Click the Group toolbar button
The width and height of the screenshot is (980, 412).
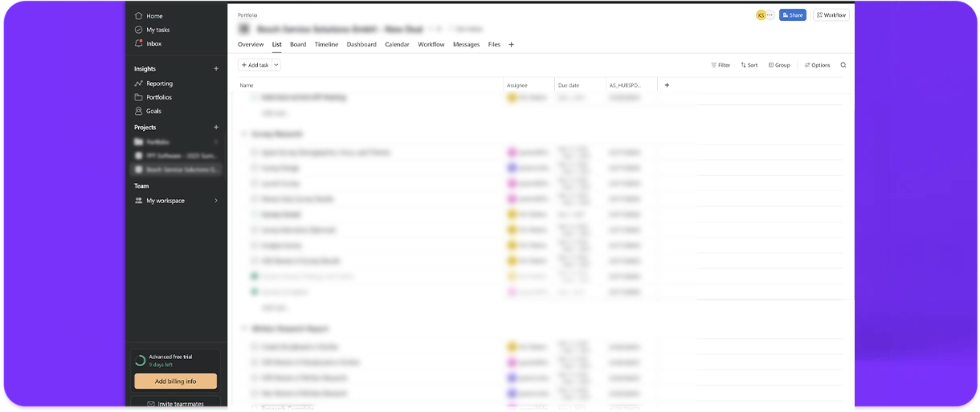pos(779,65)
